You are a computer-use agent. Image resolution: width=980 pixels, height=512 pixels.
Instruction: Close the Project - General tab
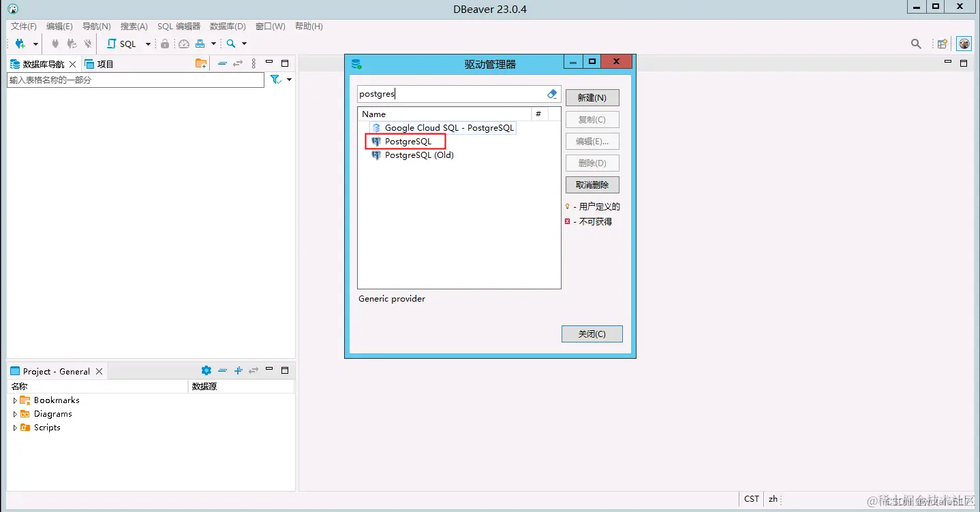coord(99,371)
